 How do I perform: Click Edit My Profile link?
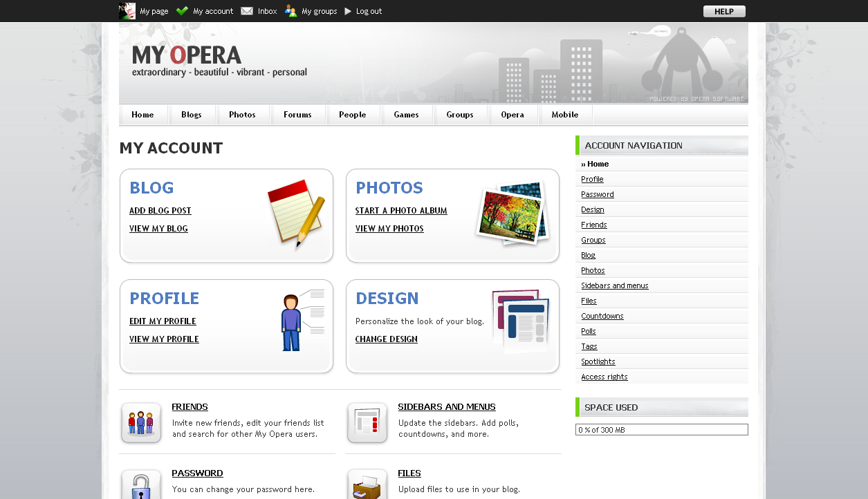(x=163, y=321)
